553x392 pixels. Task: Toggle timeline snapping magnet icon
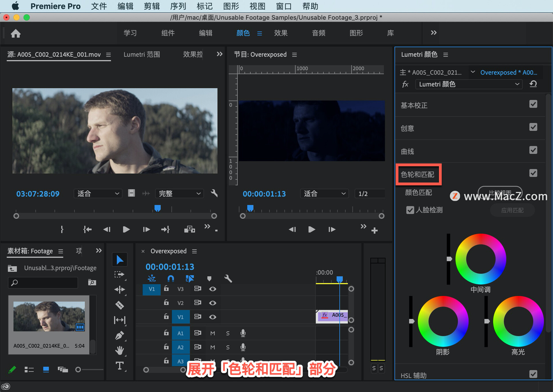coord(171,278)
